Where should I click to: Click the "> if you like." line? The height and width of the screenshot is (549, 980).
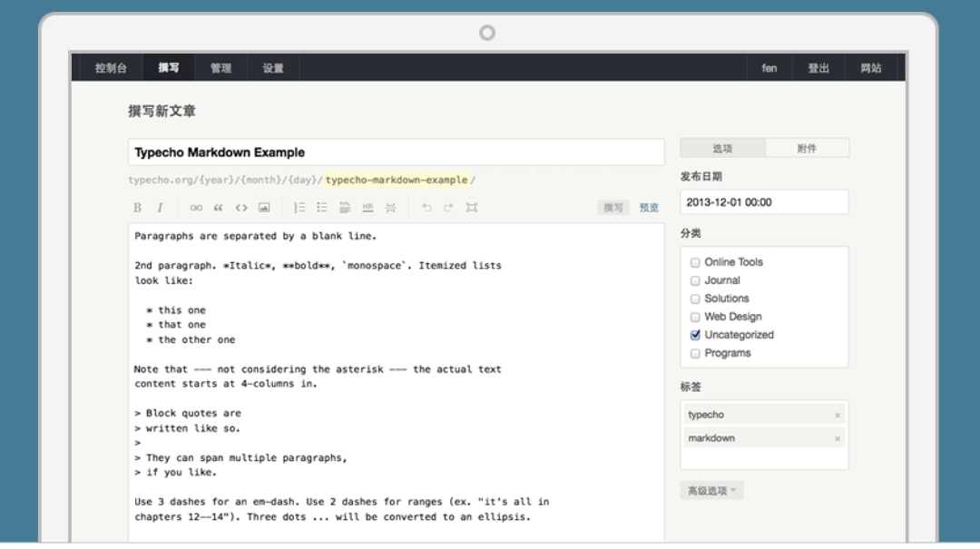176,472
